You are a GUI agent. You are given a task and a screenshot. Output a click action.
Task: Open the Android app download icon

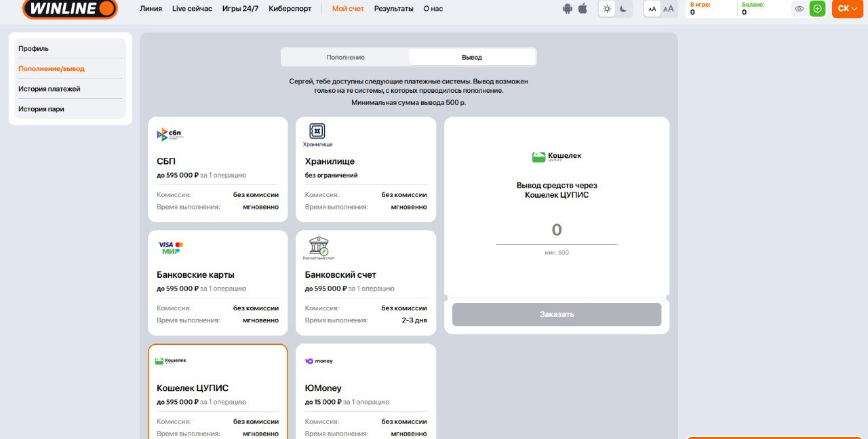[x=568, y=9]
